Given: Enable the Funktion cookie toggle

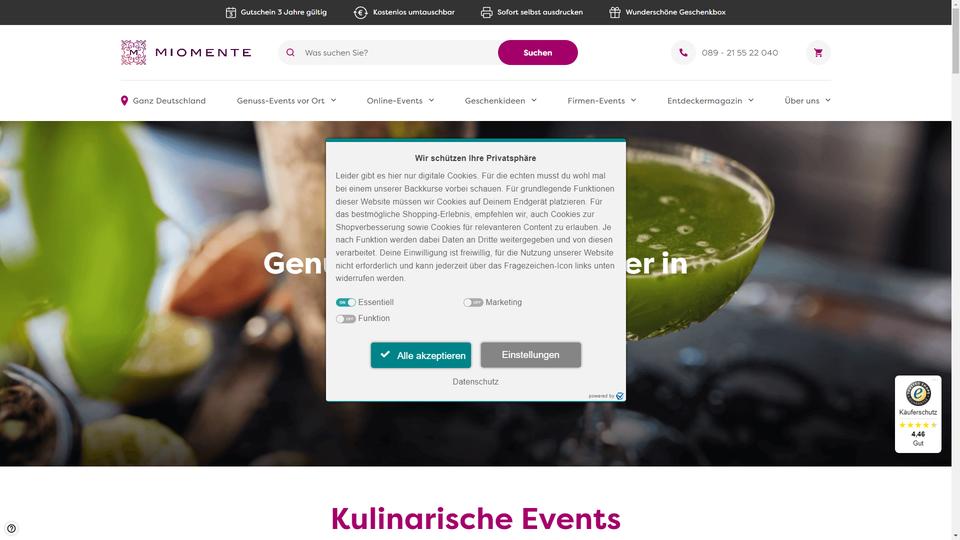Looking at the screenshot, I should [x=345, y=318].
